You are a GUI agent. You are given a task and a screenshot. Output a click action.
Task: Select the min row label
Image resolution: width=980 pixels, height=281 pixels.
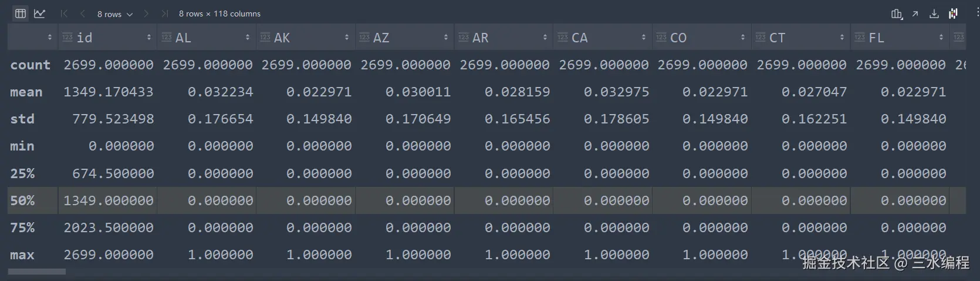point(22,146)
